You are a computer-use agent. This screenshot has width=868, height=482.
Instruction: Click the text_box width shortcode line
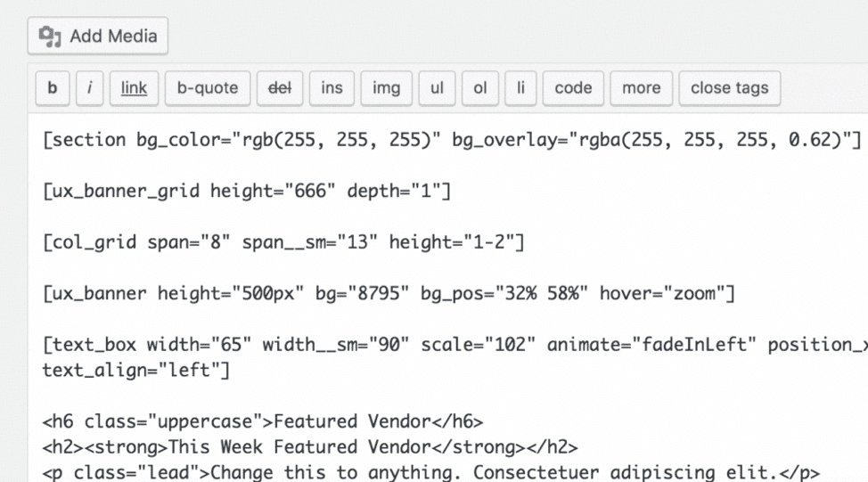[x=455, y=357]
